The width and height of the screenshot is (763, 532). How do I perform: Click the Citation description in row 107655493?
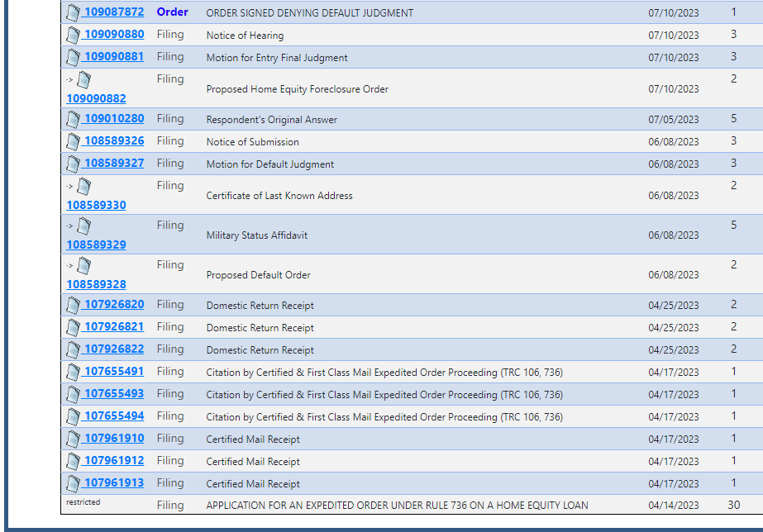(384, 395)
